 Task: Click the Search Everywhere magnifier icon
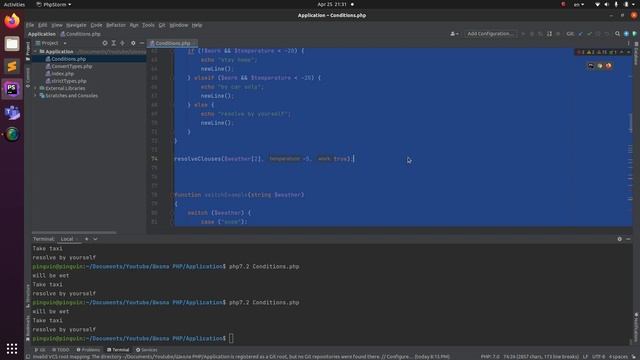[x=617, y=34]
